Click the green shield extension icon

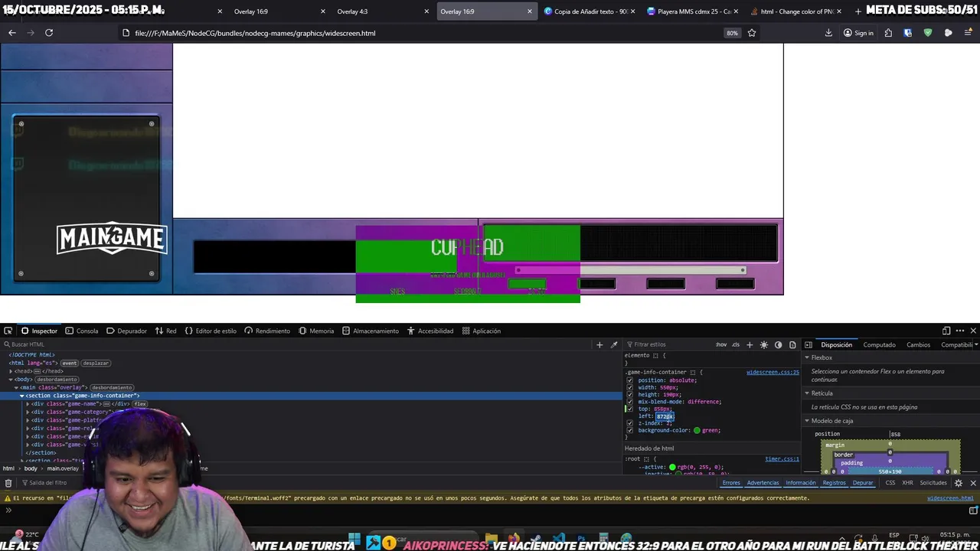pos(928,33)
